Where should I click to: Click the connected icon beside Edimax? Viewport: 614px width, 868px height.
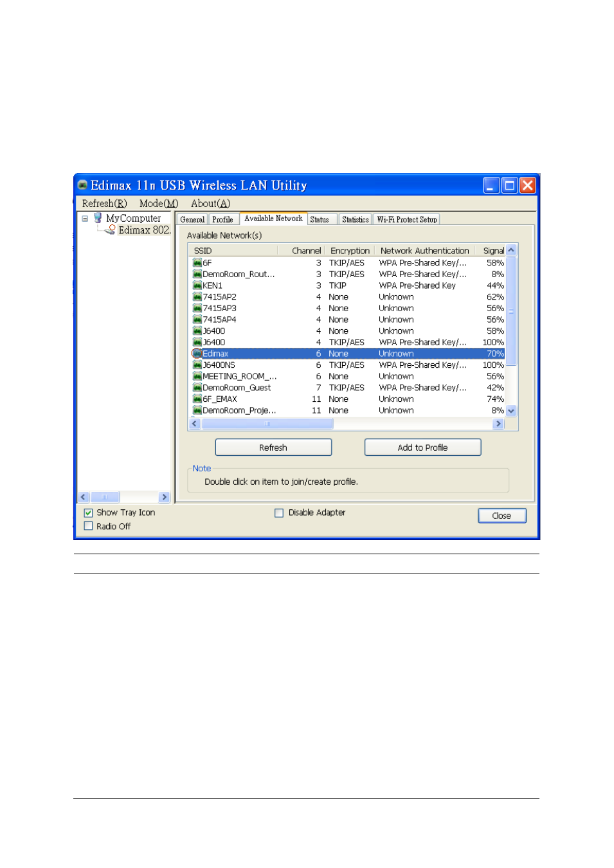point(197,354)
